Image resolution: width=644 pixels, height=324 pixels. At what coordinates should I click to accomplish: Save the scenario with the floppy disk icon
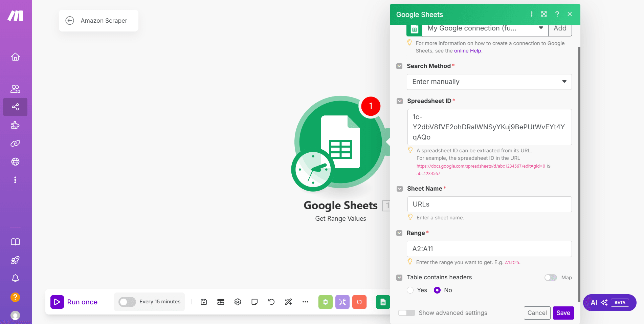pos(204,302)
